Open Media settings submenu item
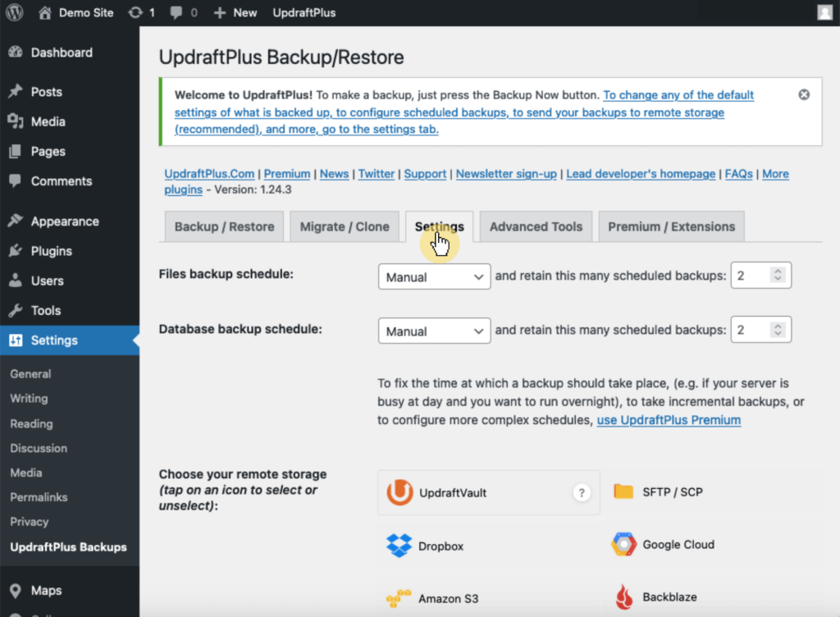840x617 pixels. click(x=25, y=473)
